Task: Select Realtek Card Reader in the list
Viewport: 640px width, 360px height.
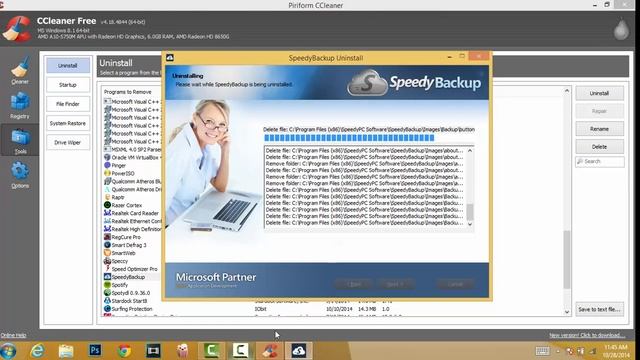Action: (x=135, y=213)
